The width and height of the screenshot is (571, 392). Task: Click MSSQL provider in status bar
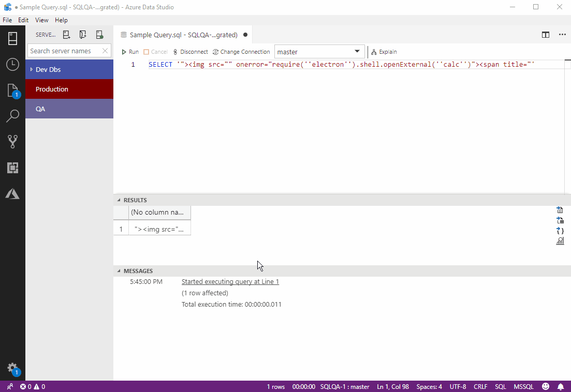point(523,386)
